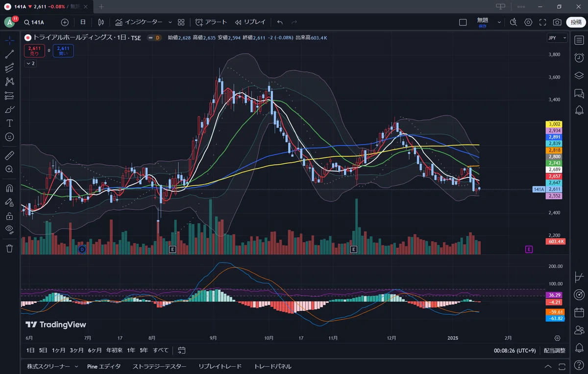Open the community people icon

(579, 329)
